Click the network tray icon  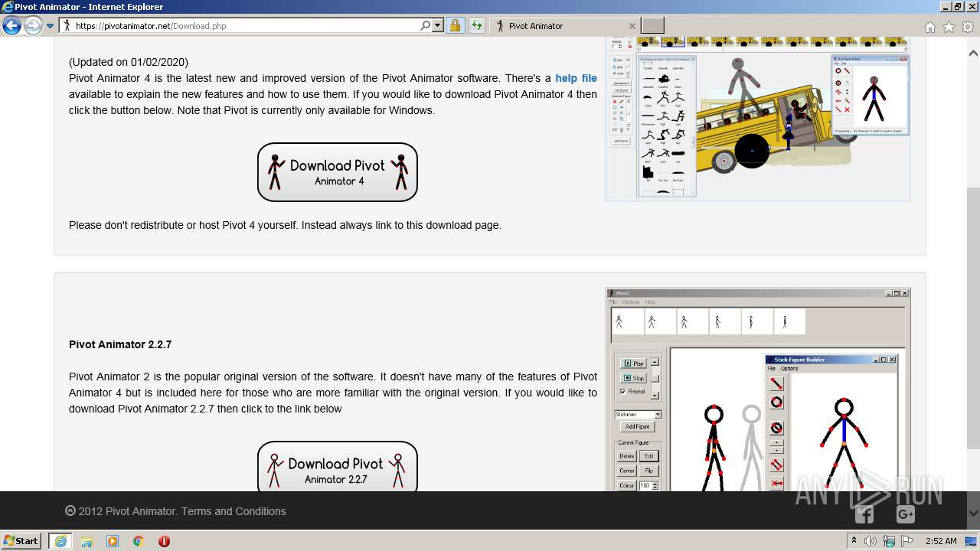tap(889, 540)
